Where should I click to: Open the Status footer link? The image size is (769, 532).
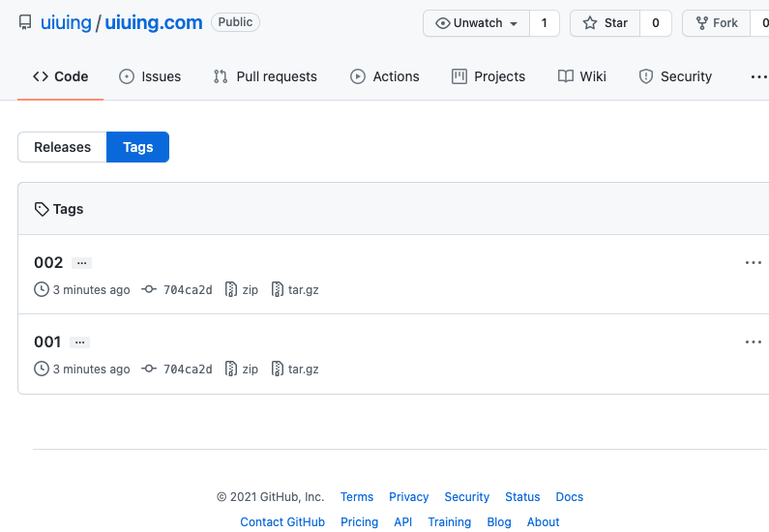coord(522,497)
